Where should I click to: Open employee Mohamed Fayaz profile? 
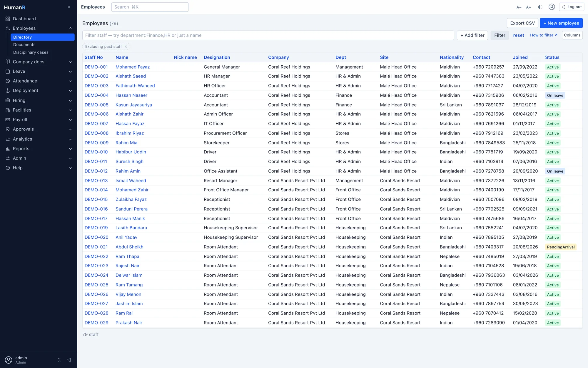coord(133,67)
